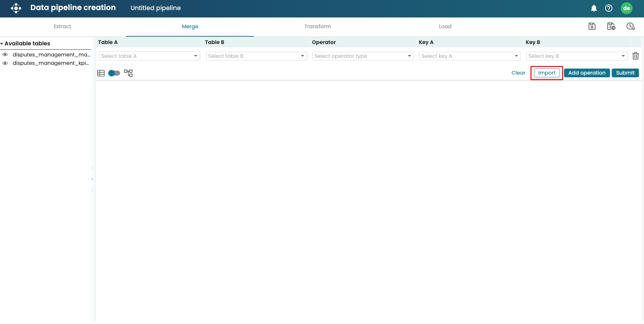Select the table view icon
This screenshot has width=644, height=324.
(x=101, y=73)
